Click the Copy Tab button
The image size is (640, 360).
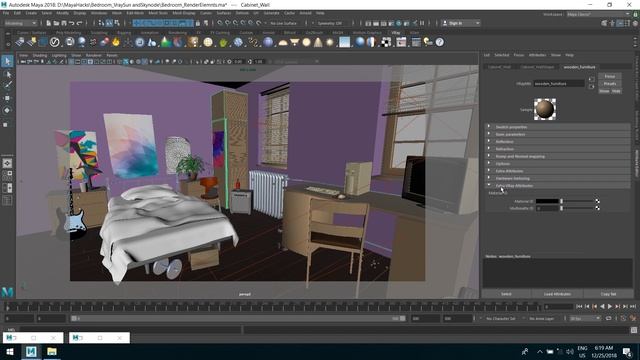608,294
